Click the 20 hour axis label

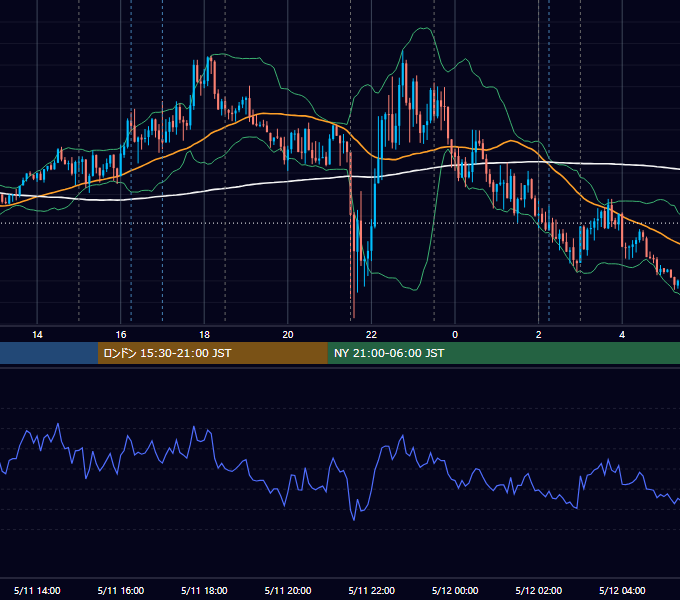click(288, 335)
